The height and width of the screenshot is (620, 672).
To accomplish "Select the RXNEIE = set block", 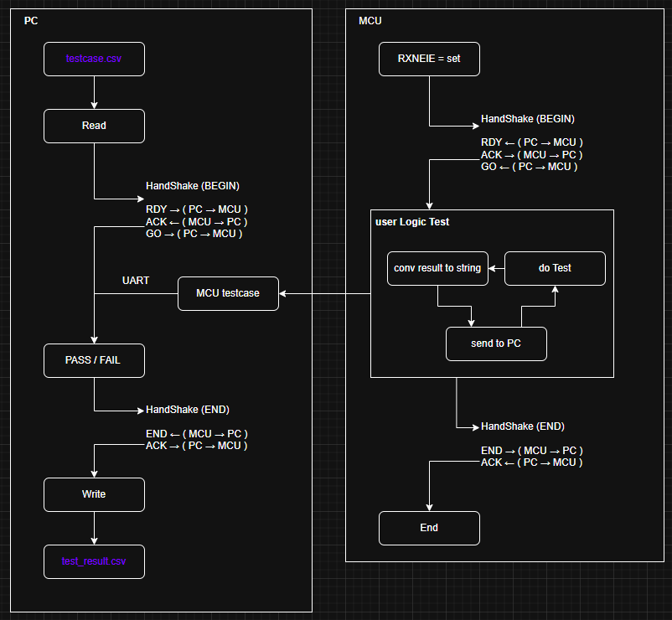I will [x=429, y=59].
